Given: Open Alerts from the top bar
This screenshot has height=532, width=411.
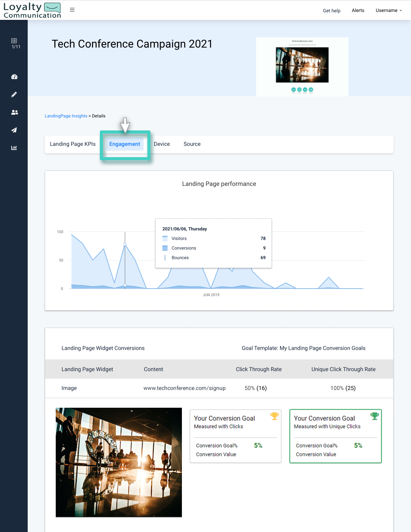Looking at the screenshot, I should click(x=358, y=10).
